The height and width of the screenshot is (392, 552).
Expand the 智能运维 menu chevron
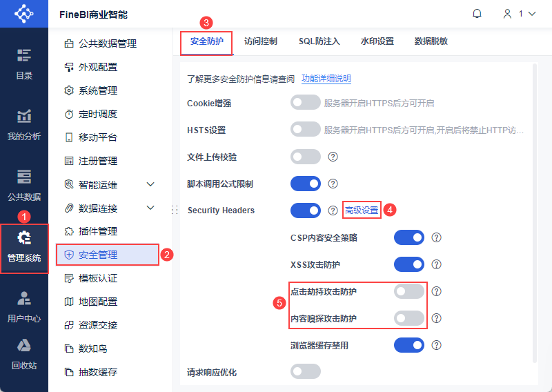click(151, 184)
